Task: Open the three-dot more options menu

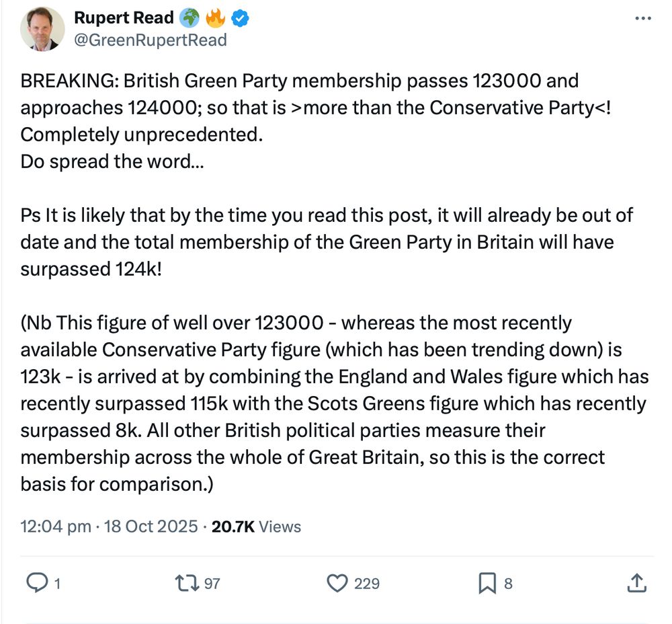Action: pyautogui.click(x=643, y=18)
